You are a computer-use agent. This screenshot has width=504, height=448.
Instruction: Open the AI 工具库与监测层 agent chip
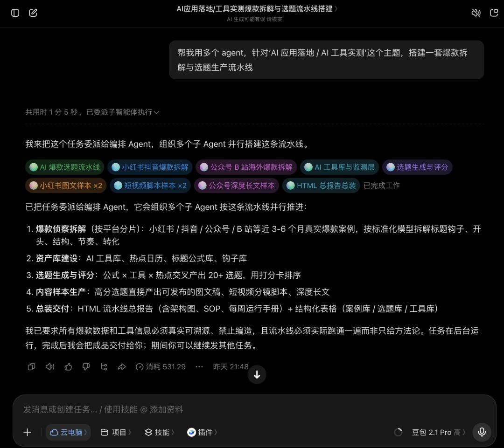click(x=339, y=167)
